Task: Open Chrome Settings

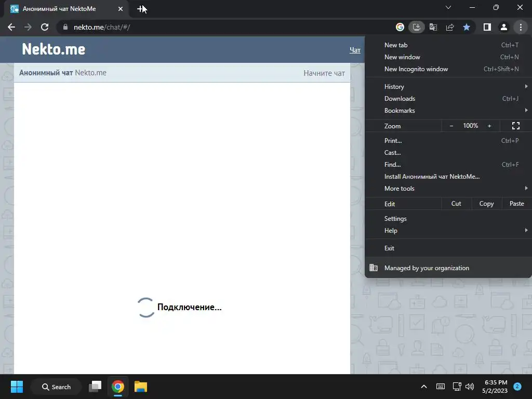Action: coord(448,219)
